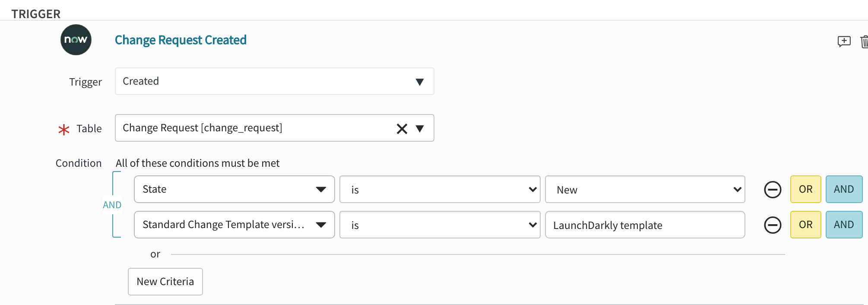Clear the Table field using the X icon
868x305 pixels.
click(x=402, y=128)
